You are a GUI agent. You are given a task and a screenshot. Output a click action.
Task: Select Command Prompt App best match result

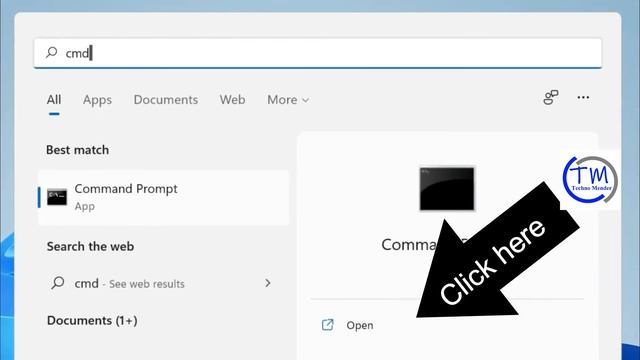[164, 198]
